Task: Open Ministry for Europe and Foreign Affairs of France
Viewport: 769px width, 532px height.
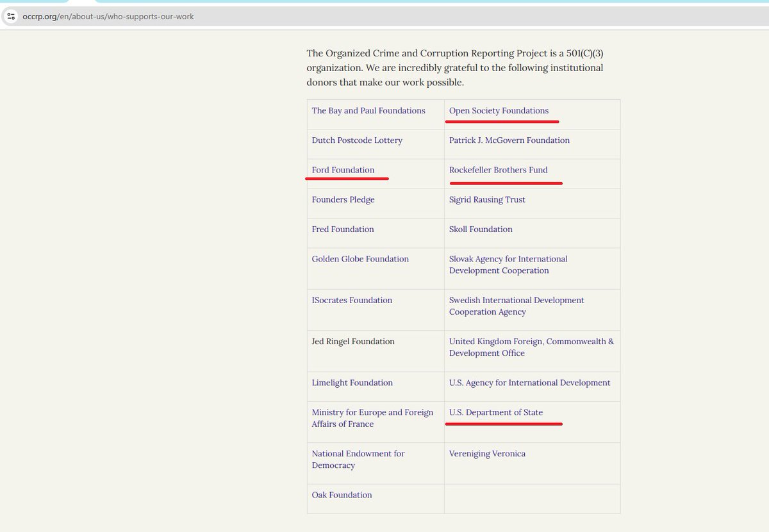Action: tap(372, 418)
